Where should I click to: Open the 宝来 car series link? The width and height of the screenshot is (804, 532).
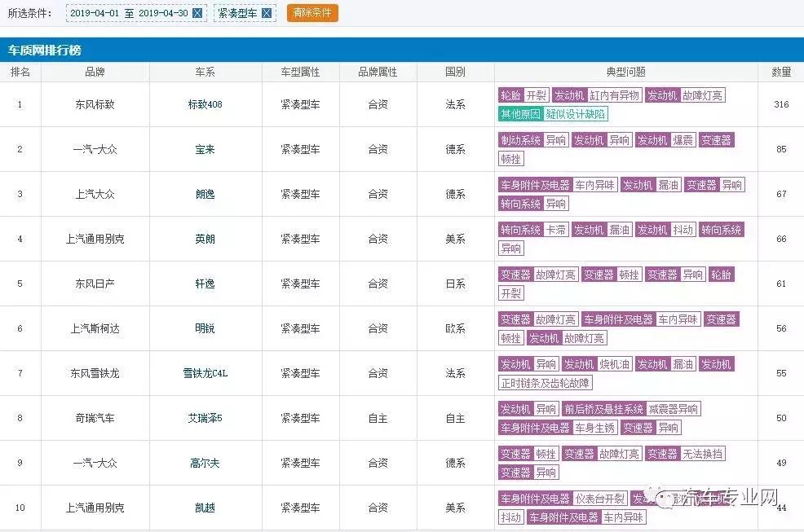(x=205, y=150)
